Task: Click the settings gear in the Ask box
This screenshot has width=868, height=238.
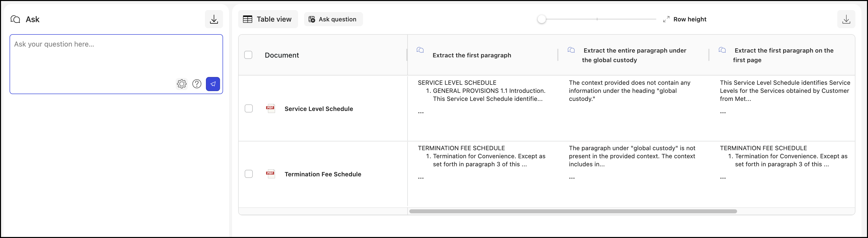Action: (182, 84)
